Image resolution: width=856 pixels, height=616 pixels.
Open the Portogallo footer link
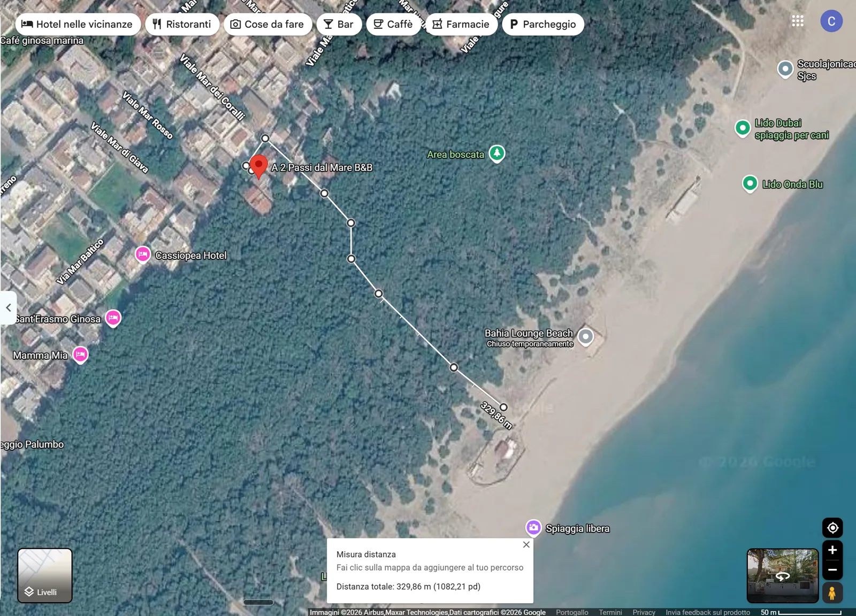click(572, 612)
